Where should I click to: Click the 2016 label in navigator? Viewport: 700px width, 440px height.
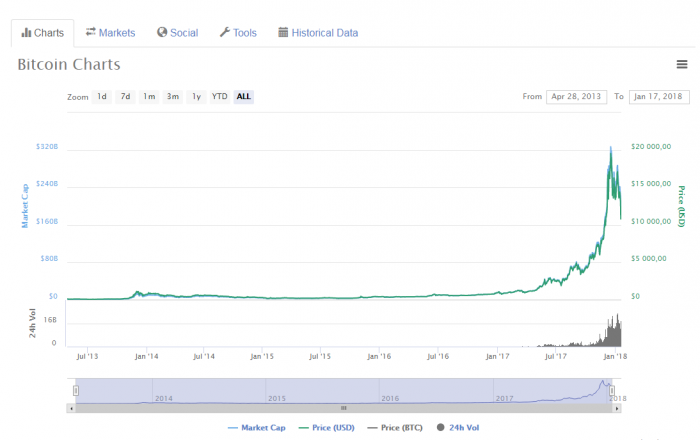pos(390,398)
